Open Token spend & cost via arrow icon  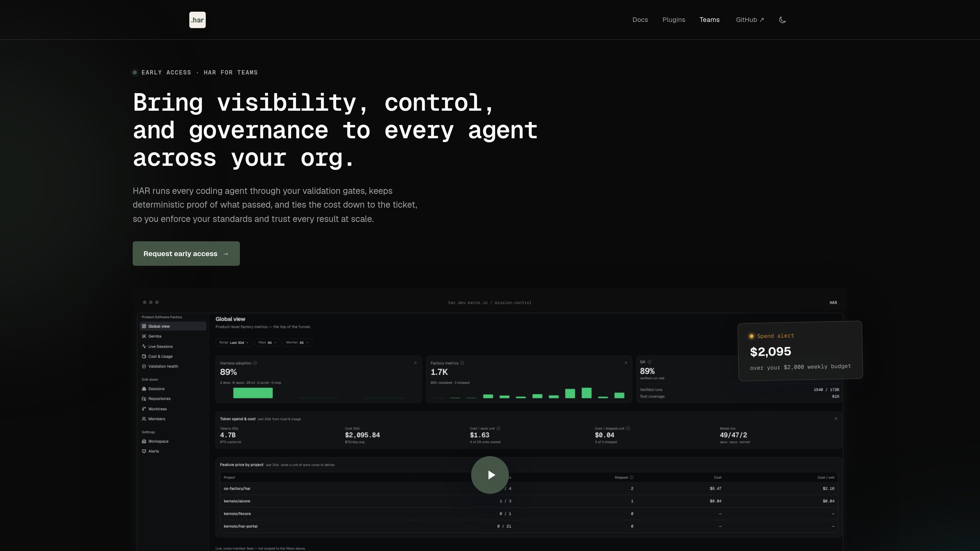coord(836,419)
